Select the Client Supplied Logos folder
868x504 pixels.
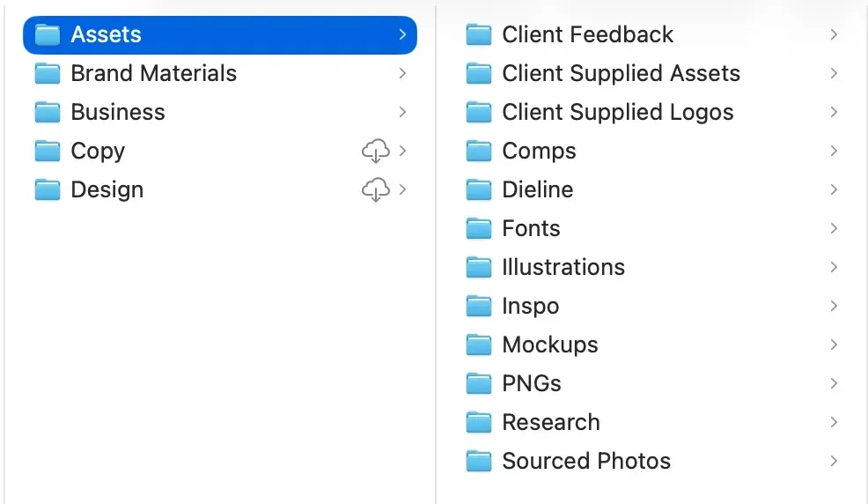pos(651,112)
